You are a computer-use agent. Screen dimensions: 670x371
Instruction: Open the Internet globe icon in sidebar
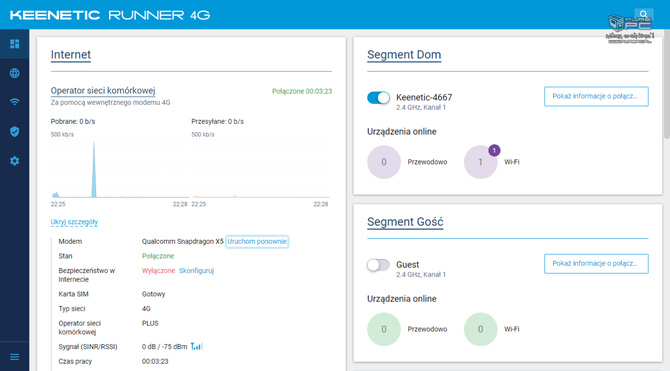click(x=15, y=73)
